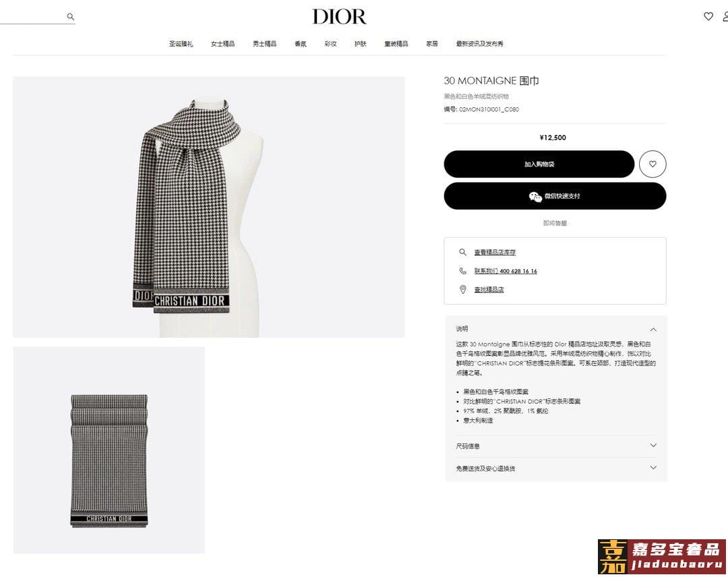Click the search input field in header
The image size is (728, 577).
(32, 17)
